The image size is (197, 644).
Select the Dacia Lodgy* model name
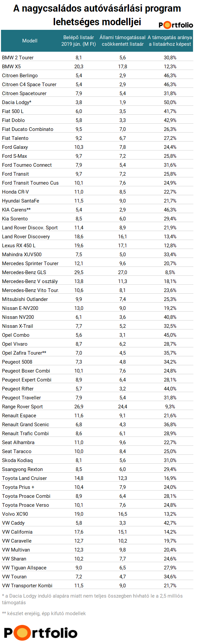[x=17, y=102]
